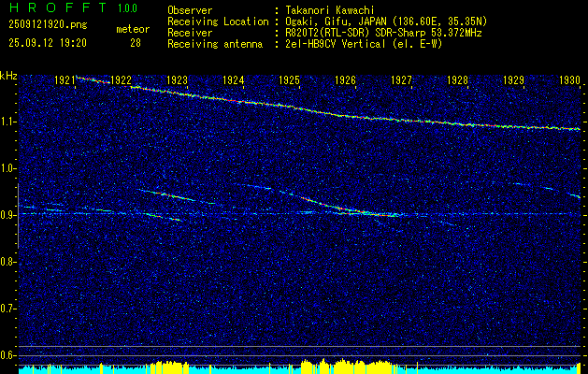
Task: Click the Observer field label
Action: (x=190, y=10)
